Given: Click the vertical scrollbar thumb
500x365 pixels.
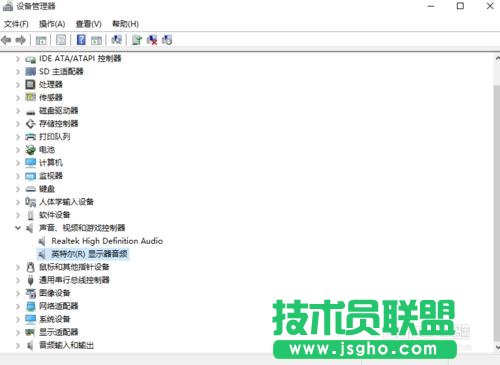Looking at the screenshot, I should 497,213.
